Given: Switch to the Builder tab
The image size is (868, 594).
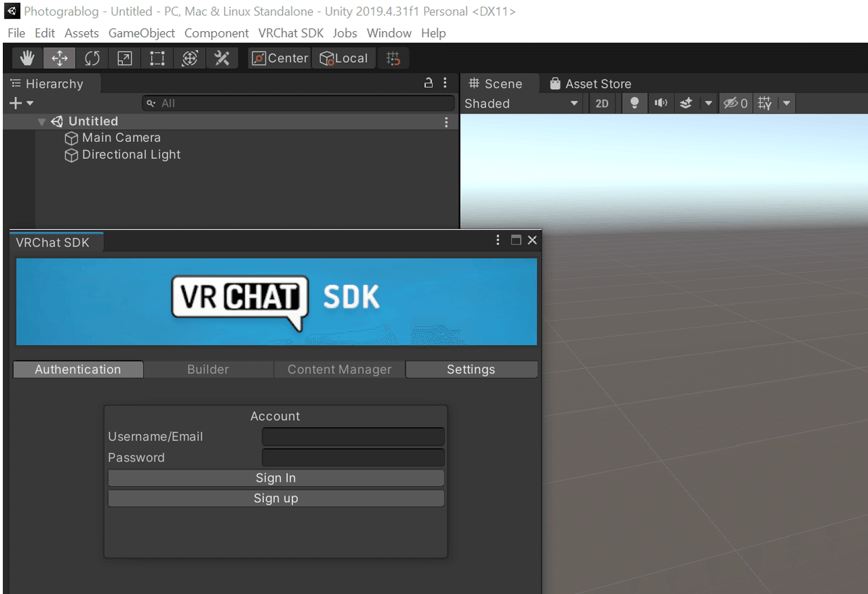Looking at the screenshot, I should pyautogui.click(x=208, y=370).
